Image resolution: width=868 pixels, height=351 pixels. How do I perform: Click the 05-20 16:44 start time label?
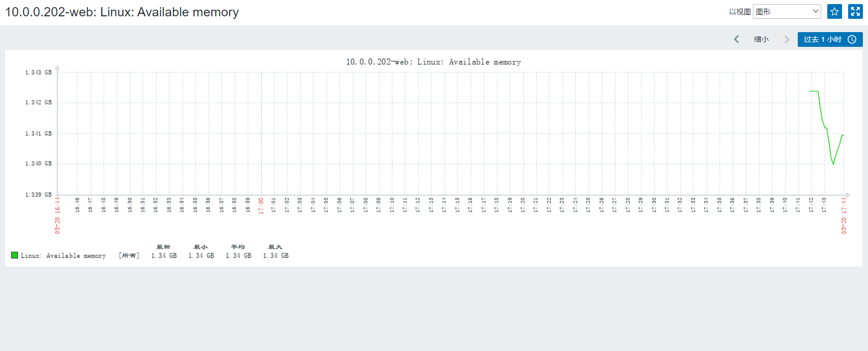pos(58,215)
